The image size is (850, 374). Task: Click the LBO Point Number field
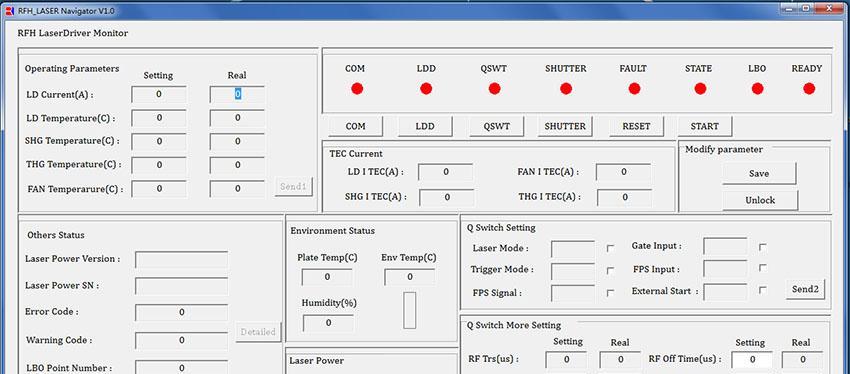pos(182,367)
